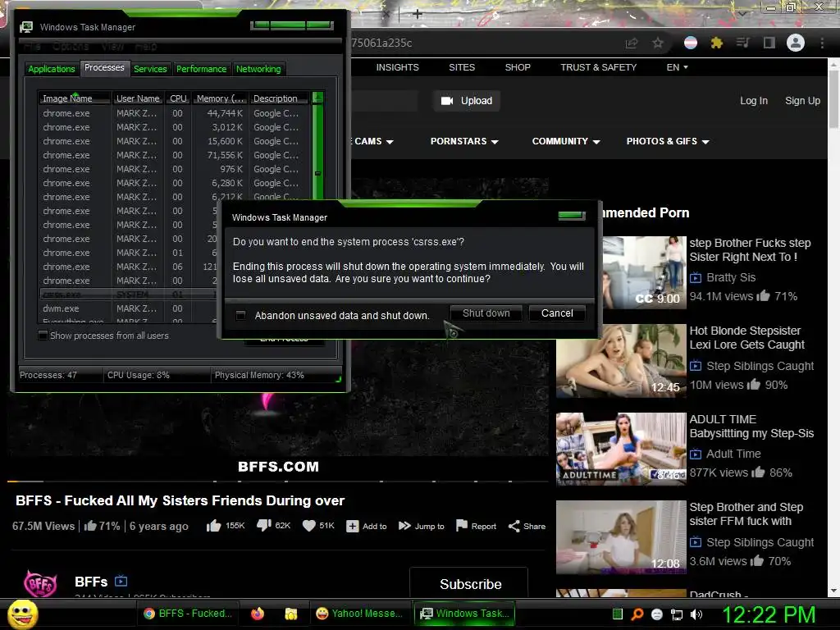The height and width of the screenshot is (630, 840).
Task: Click the Report flag icon
Action: (x=461, y=526)
